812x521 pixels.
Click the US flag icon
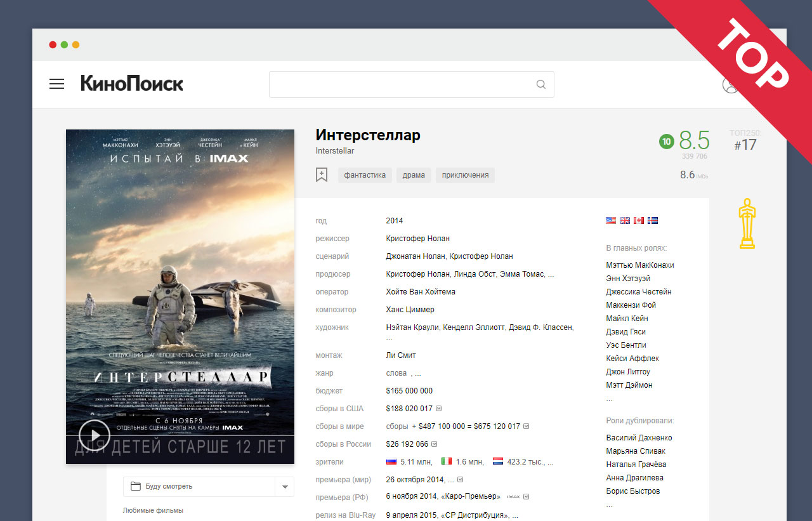pos(611,220)
